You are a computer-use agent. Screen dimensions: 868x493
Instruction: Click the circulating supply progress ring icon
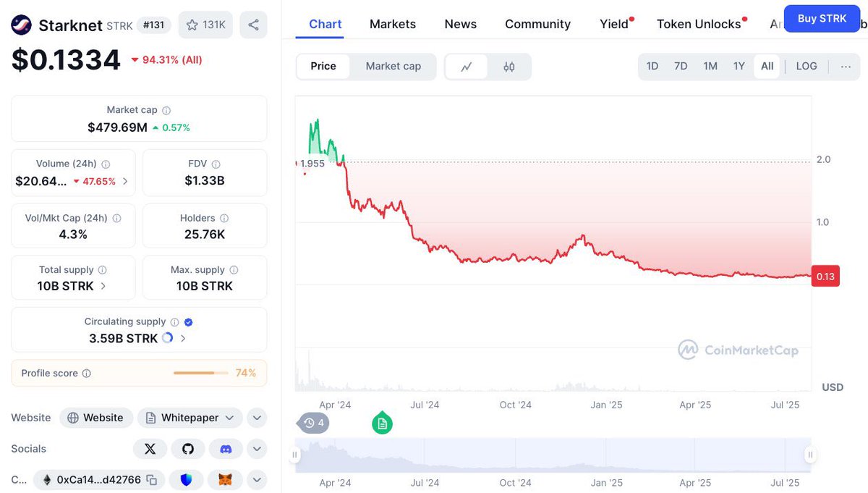pos(168,338)
